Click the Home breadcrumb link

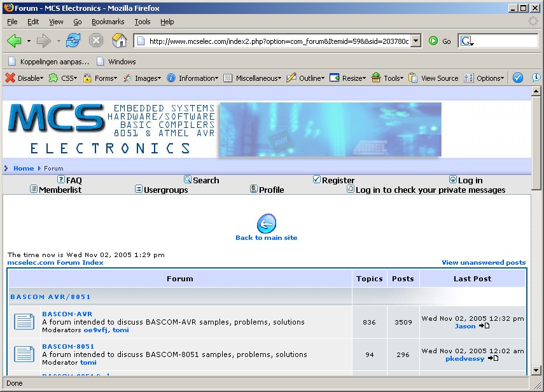coord(24,168)
